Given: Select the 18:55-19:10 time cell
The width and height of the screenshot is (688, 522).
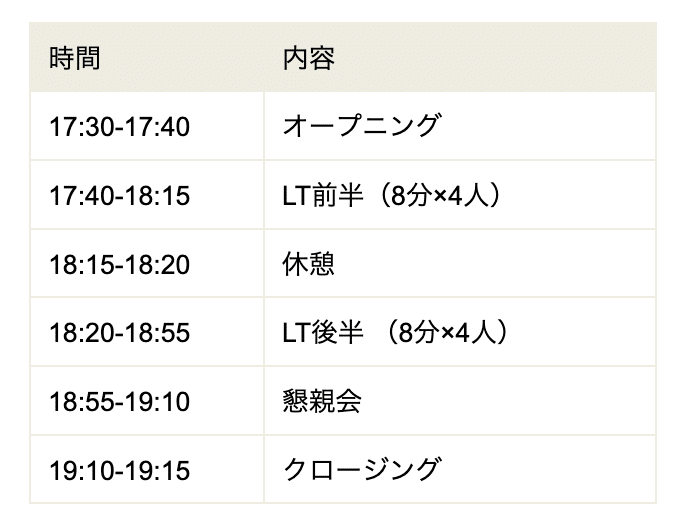Looking at the screenshot, I should (x=119, y=402).
